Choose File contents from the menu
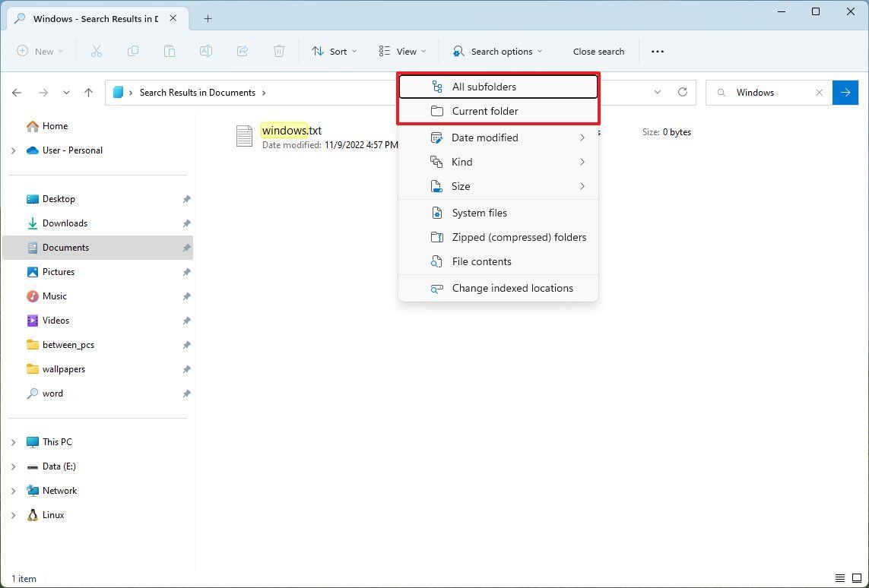The height and width of the screenshot is (588, 869). 480,261
